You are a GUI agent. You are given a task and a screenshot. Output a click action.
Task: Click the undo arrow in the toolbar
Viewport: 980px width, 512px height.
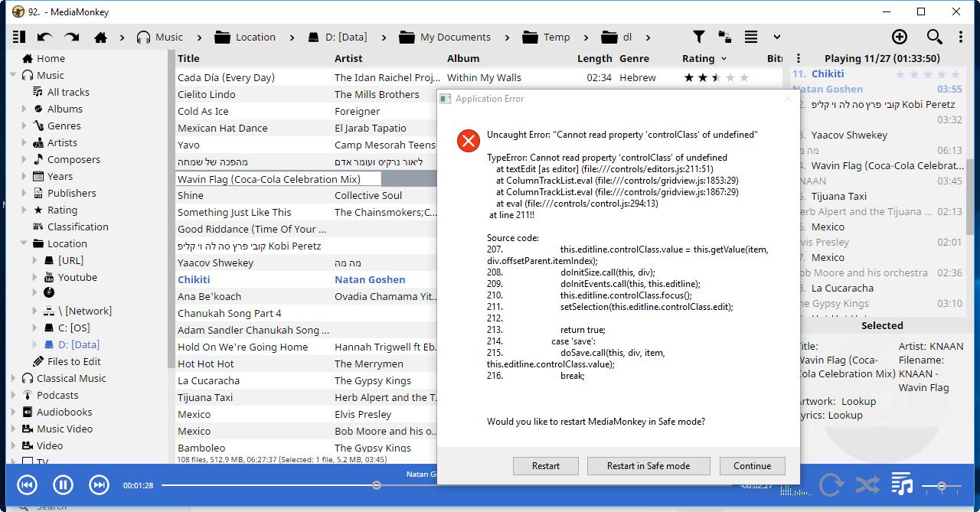click(44, 37)
